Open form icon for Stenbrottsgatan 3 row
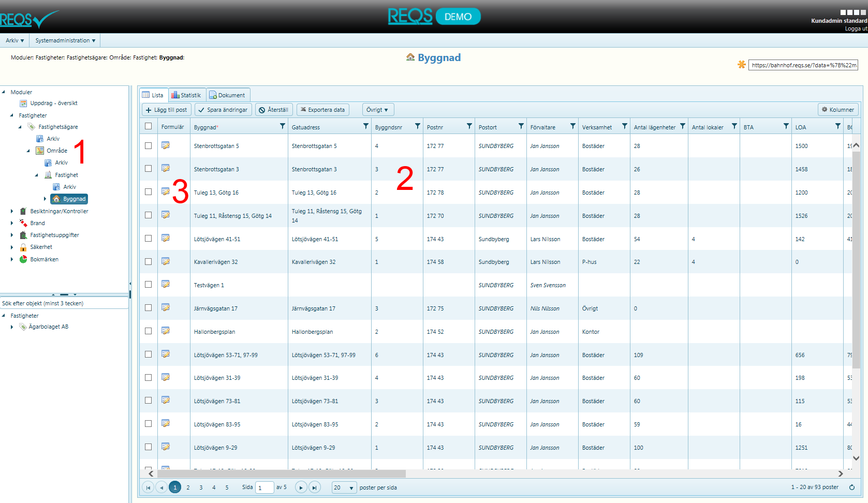This screenshot has height=503, width=868. pos(166,168)
